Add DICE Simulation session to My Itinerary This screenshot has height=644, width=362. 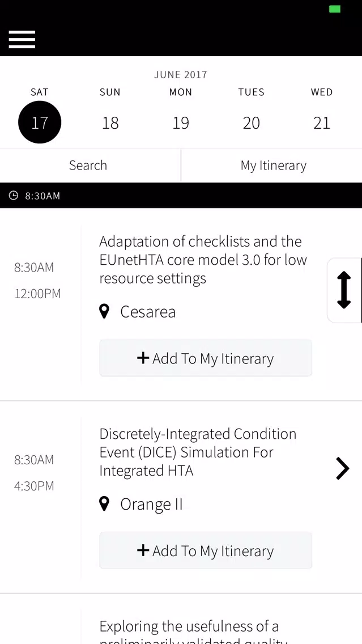tap(206, 550)
